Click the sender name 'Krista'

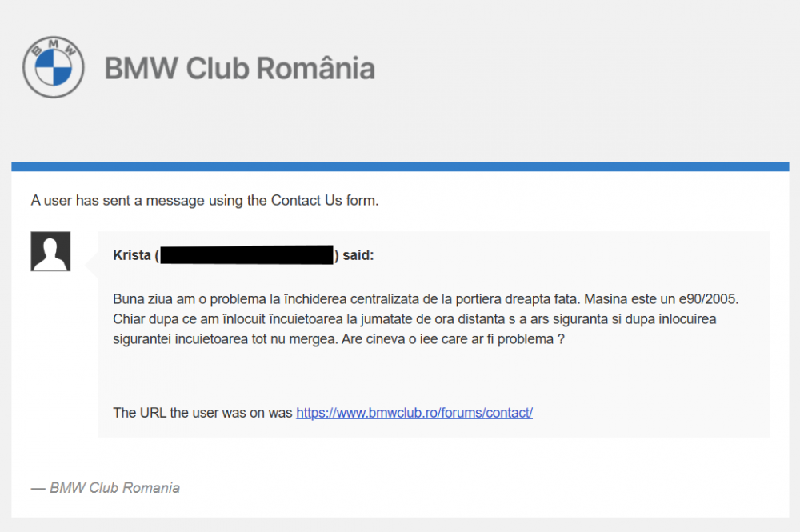pyautogui.click(x=132, y=255)
